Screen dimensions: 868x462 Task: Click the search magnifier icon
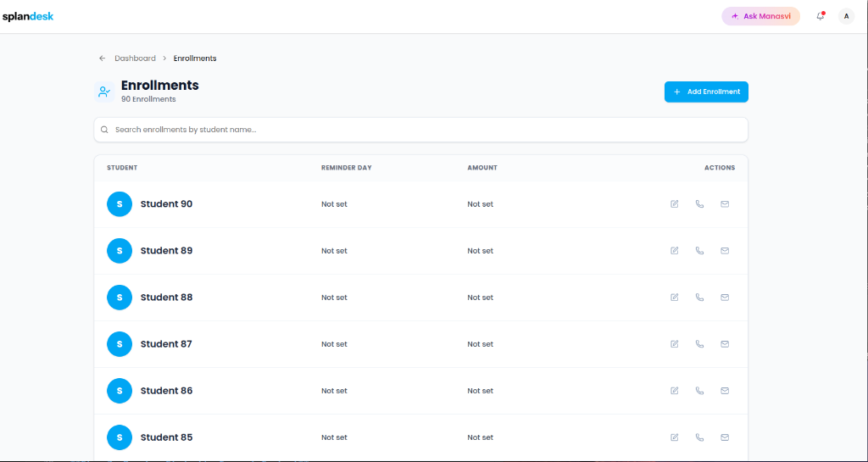[x=104, y=130]
